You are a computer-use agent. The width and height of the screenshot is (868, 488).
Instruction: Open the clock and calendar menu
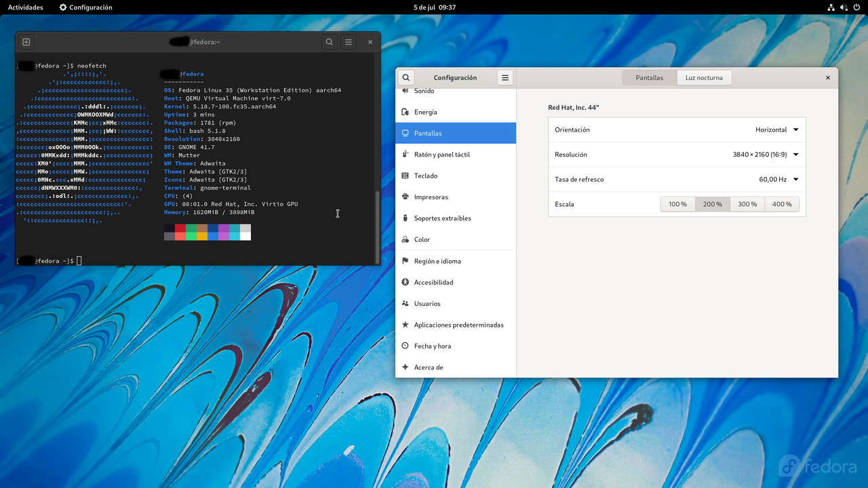click(x=435, y=7)
